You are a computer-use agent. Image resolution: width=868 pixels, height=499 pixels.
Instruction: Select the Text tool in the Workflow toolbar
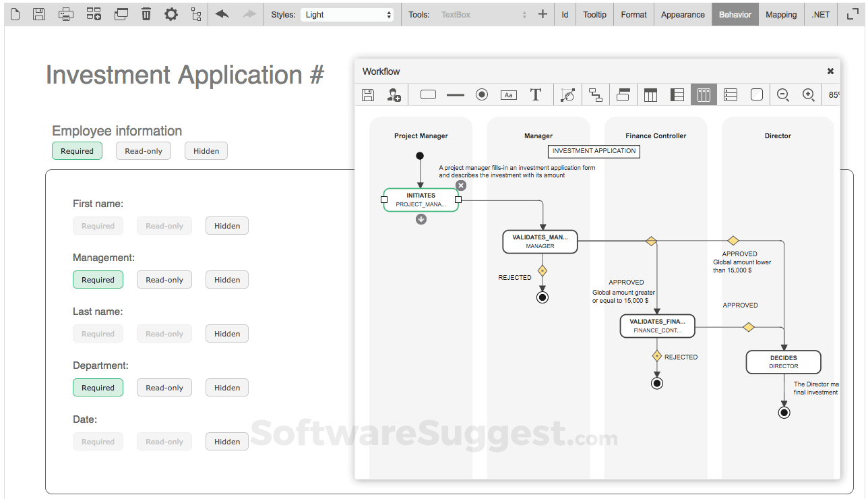pyautogui.click(x=536, y=94)
